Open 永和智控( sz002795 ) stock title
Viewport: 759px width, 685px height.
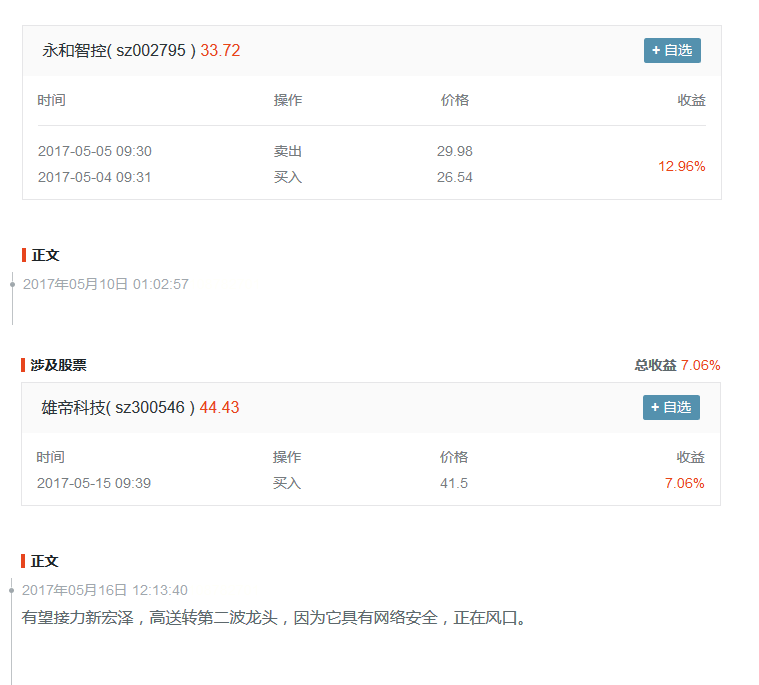point(119,50)
